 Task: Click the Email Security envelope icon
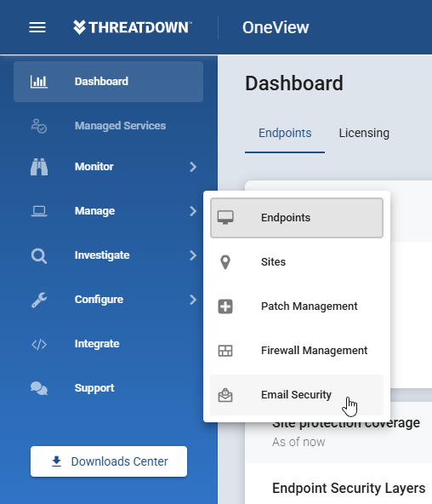coord(225,395)
